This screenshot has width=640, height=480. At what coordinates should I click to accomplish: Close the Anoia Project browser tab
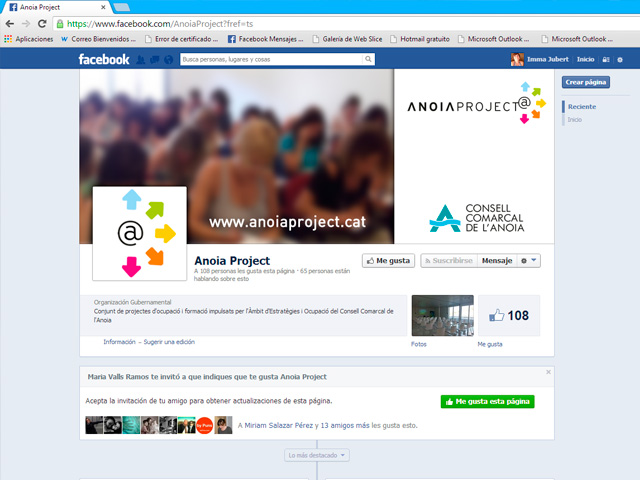(103, 7)
